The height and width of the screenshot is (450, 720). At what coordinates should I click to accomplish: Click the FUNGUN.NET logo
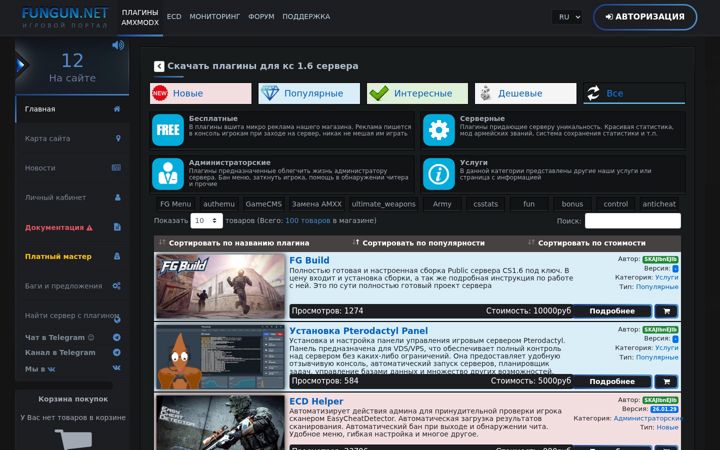(65, 17)
